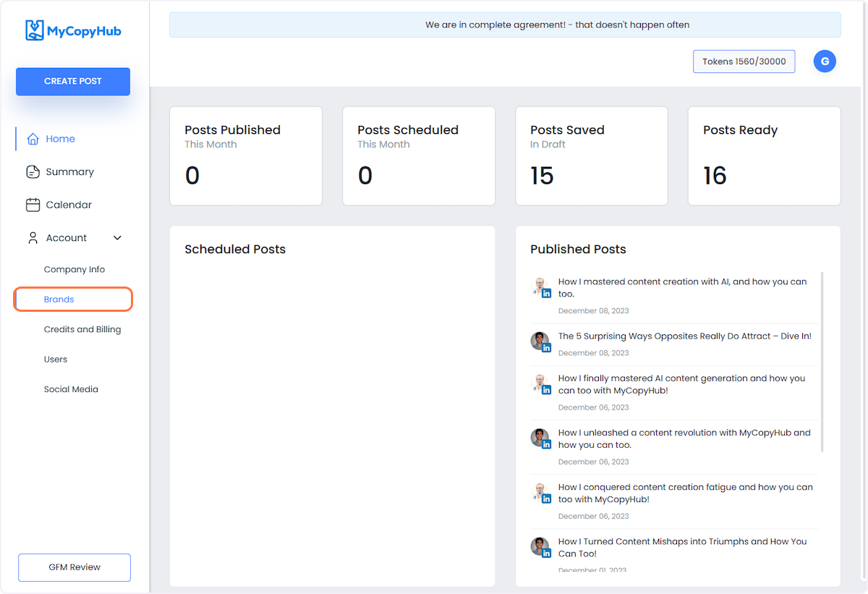Open post 'How I mastered content creation with AI'

click(x=682, y=288)
